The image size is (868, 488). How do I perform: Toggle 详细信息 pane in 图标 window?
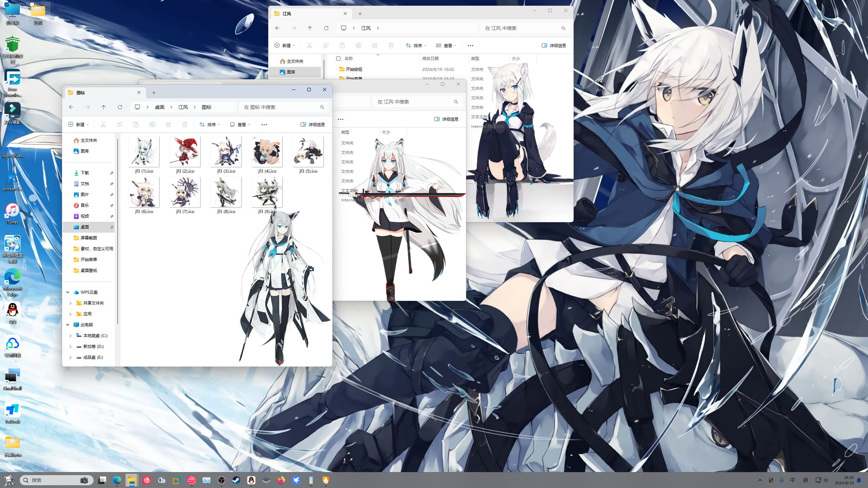tap(313, 124)
